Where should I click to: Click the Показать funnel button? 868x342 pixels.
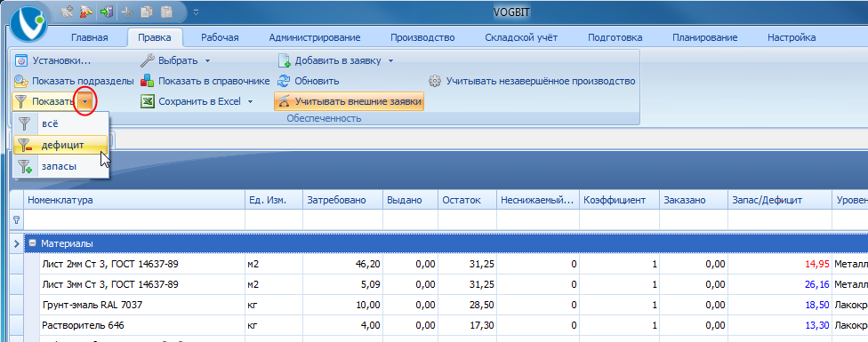click(x=44, y=101)
